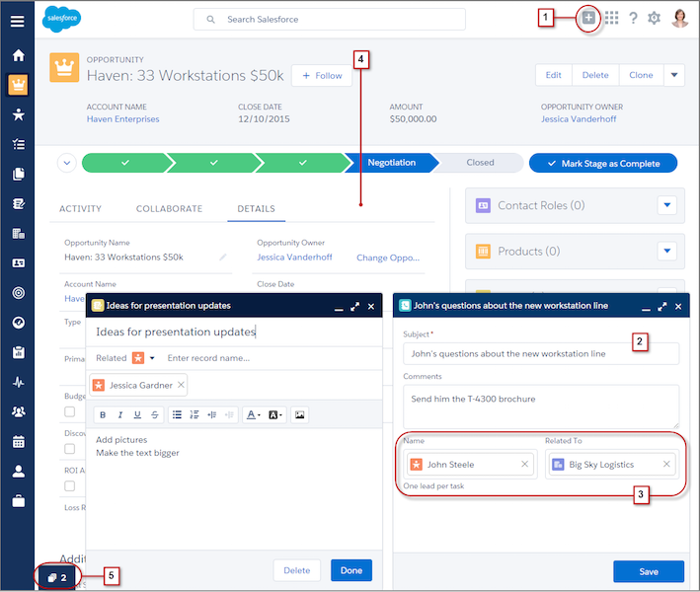This screenshot has height=592, width=700.
Task: Open Leads star icon in sidebar
Action: tap(19, 114)
